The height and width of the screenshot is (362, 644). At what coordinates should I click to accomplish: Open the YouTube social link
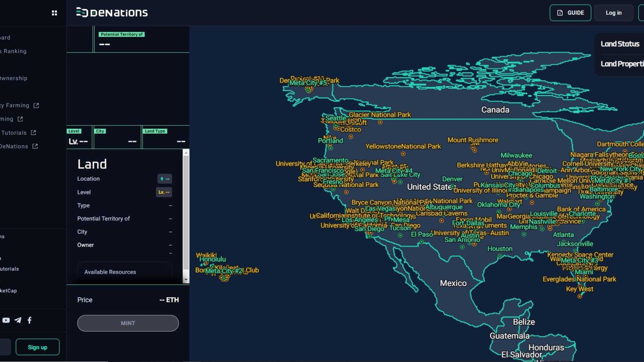[x=6, y=320]
